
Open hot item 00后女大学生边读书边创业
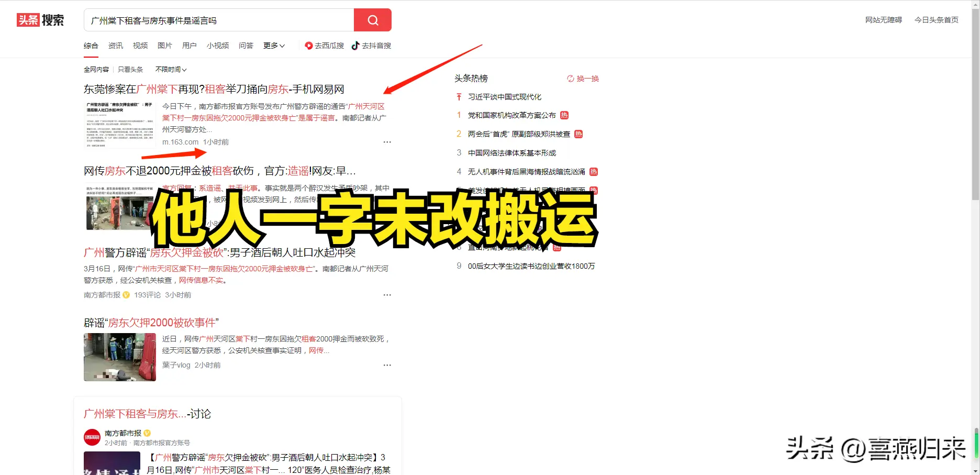531,266
